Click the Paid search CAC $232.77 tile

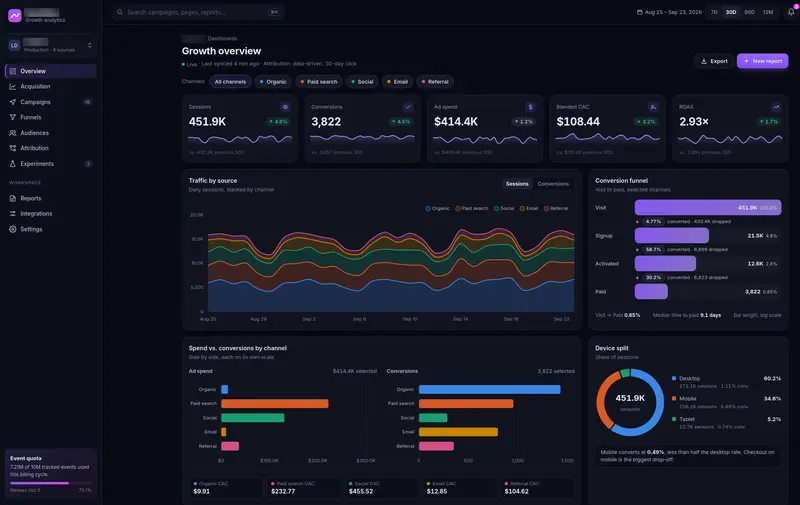pyautogui.click(x=303, y=488)
